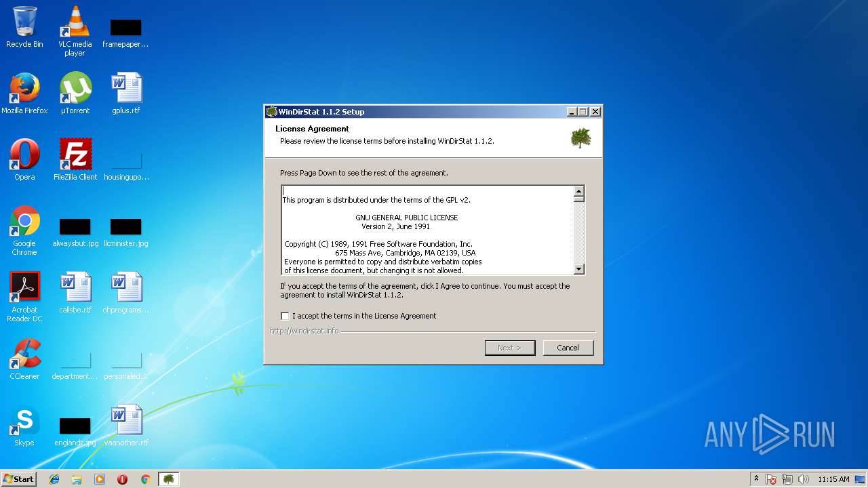Open media player taskbar icon

click(100, 479)
